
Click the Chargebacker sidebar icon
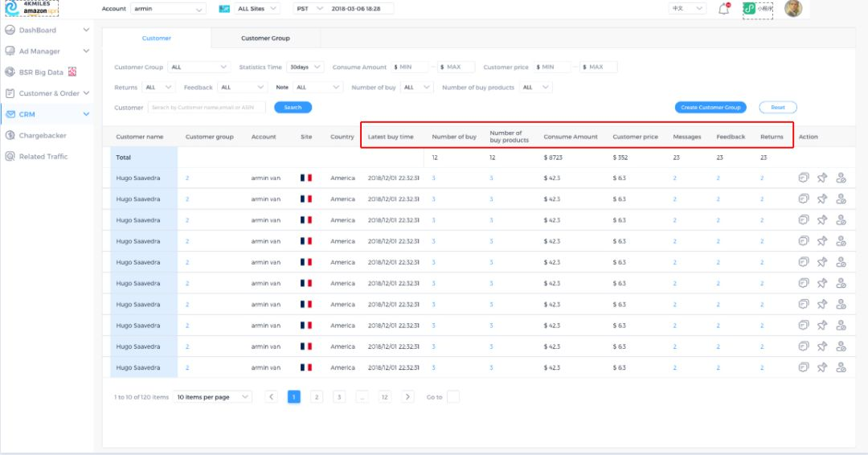click(x=10, y=135)
